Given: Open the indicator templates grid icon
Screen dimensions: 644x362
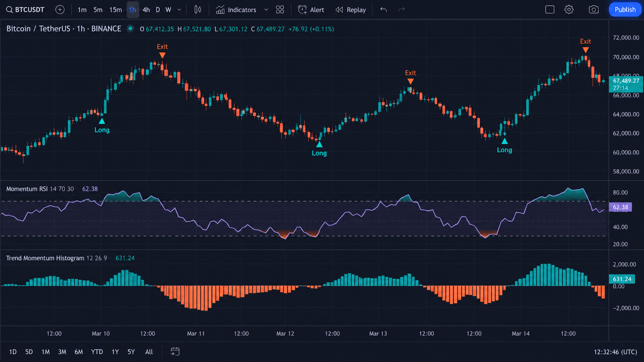Looking at the screenshot, I should [280, 10].
